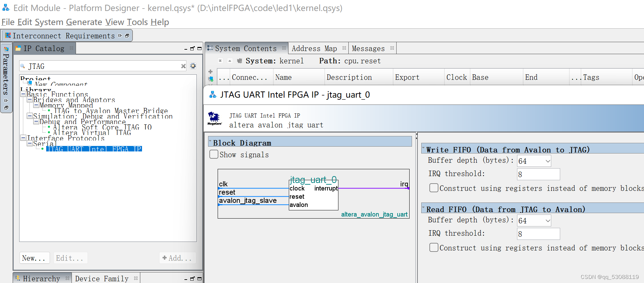
Task: Toggle Show signals checkbox
Action: tap(214, 154)
